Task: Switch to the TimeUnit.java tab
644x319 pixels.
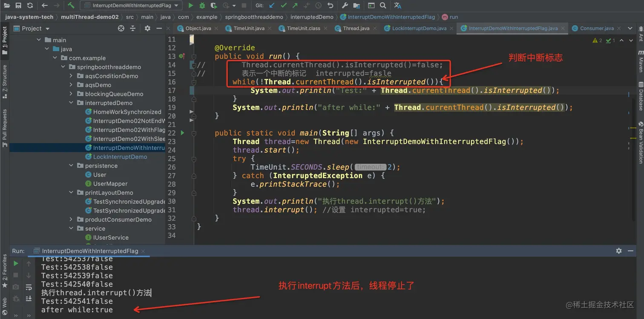Action: pos(249,29)
